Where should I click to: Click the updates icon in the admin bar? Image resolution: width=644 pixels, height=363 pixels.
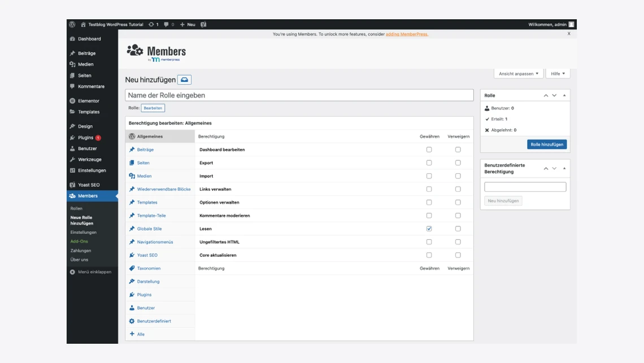point(151,24)
